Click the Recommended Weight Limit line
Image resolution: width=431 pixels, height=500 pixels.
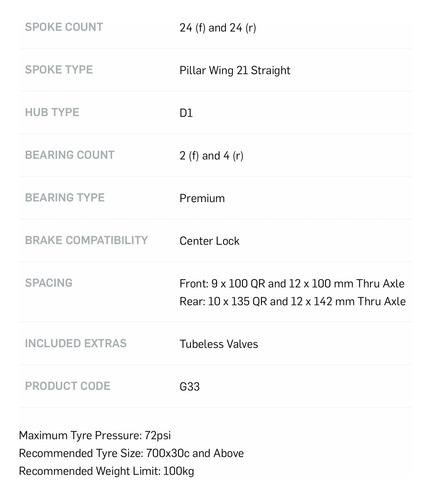click(x=107, y=471)
